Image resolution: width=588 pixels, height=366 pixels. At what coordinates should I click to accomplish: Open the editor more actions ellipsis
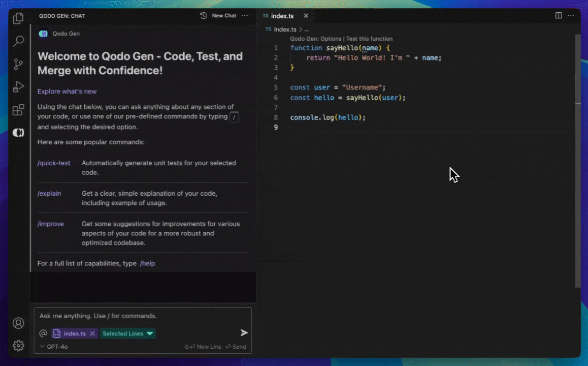tap(571, 15)
